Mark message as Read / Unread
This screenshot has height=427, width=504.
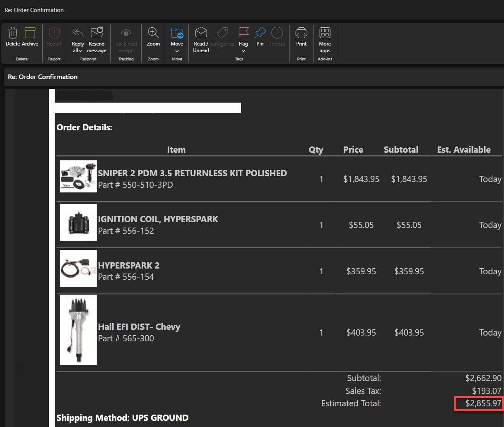pos(201,40)
